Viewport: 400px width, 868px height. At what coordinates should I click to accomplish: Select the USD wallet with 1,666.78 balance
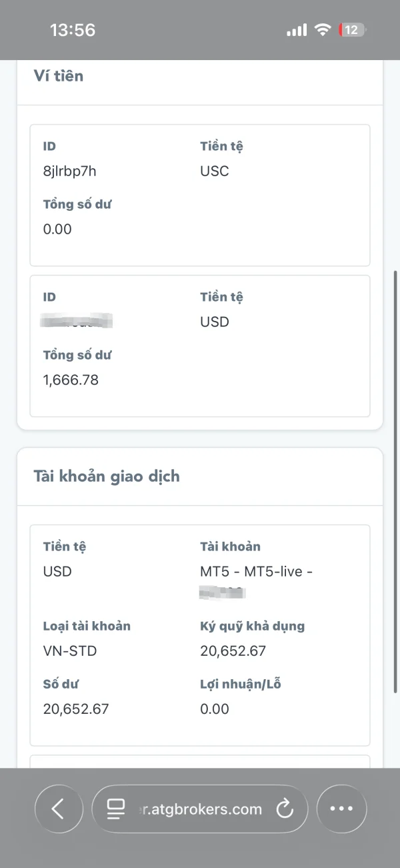[x=200, y=346]
